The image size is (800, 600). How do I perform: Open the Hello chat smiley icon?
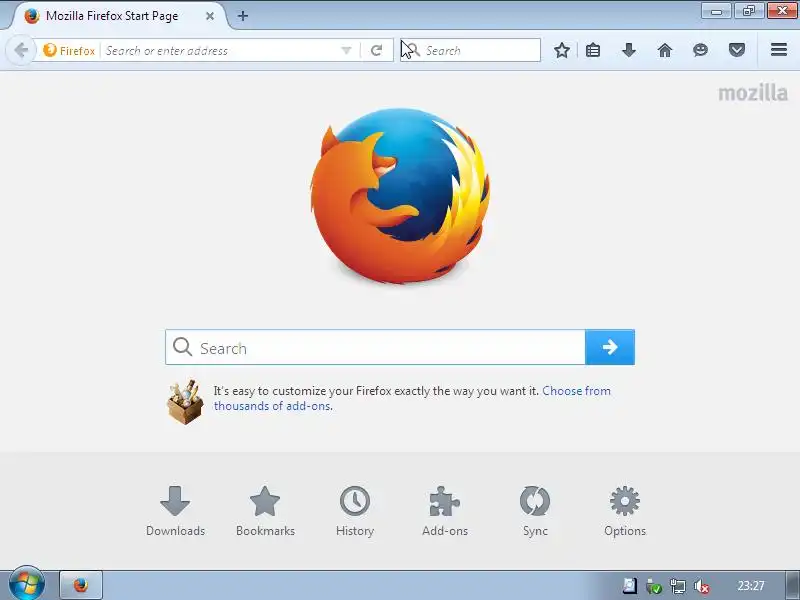tap(701, 51)
